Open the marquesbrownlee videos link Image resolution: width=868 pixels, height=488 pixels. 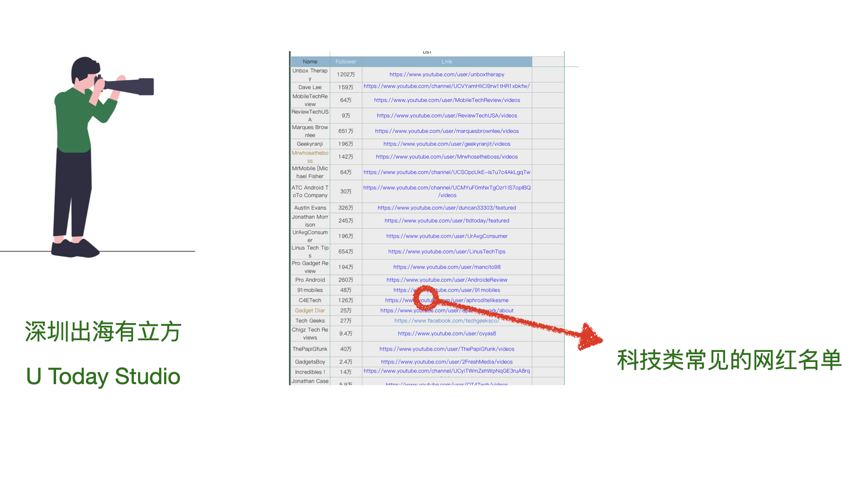tap(447, 131)
